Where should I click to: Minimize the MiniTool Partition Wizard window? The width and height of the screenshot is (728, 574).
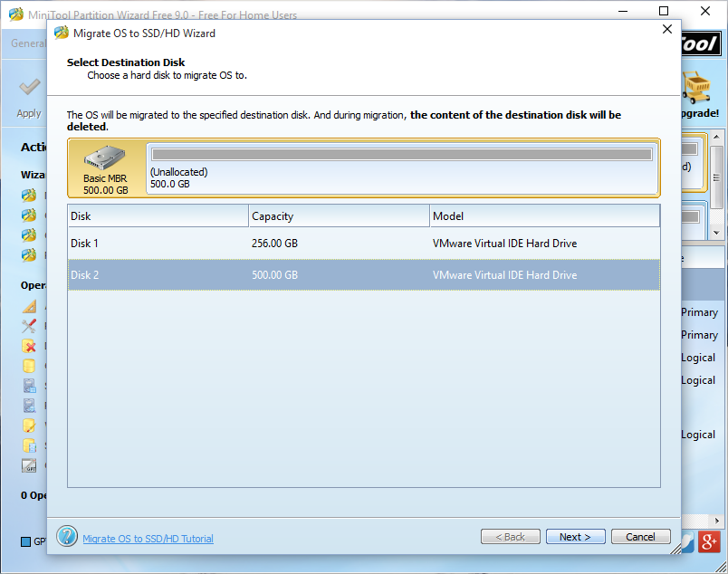[x=623, y=11]
